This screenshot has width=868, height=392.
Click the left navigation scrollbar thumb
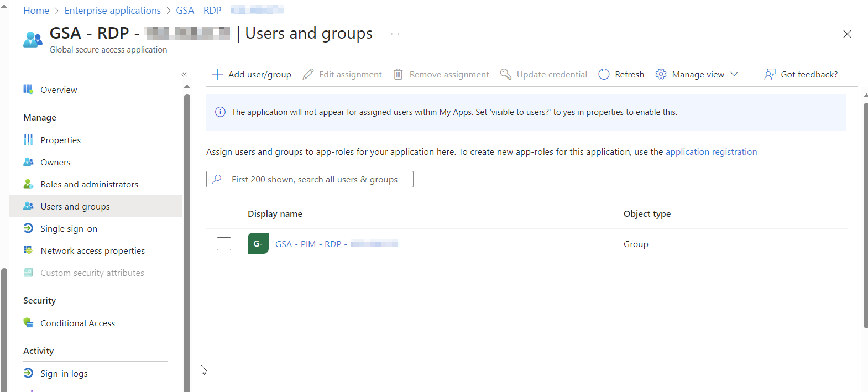pos(187,243)
